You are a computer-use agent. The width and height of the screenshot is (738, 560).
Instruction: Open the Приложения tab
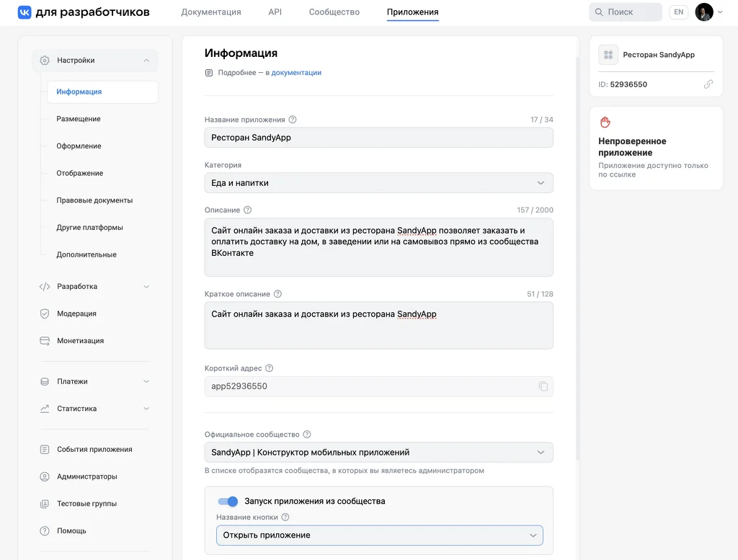[x=413, y=12]
